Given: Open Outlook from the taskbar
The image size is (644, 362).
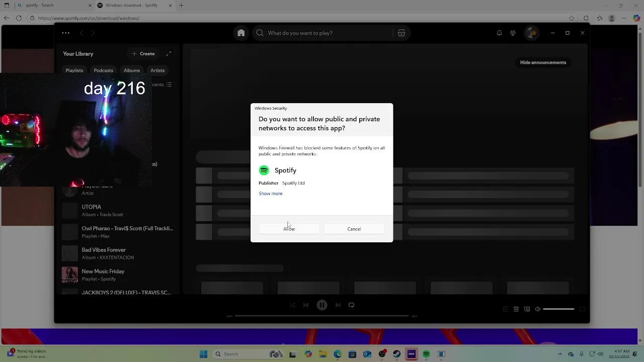Looking at the screenshot, I should [x=367, y=354].
